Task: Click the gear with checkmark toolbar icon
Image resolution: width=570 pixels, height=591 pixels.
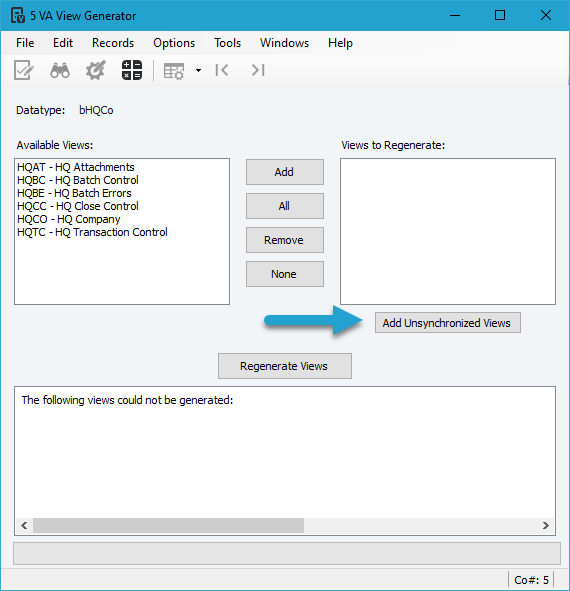Action: (95, 70)
